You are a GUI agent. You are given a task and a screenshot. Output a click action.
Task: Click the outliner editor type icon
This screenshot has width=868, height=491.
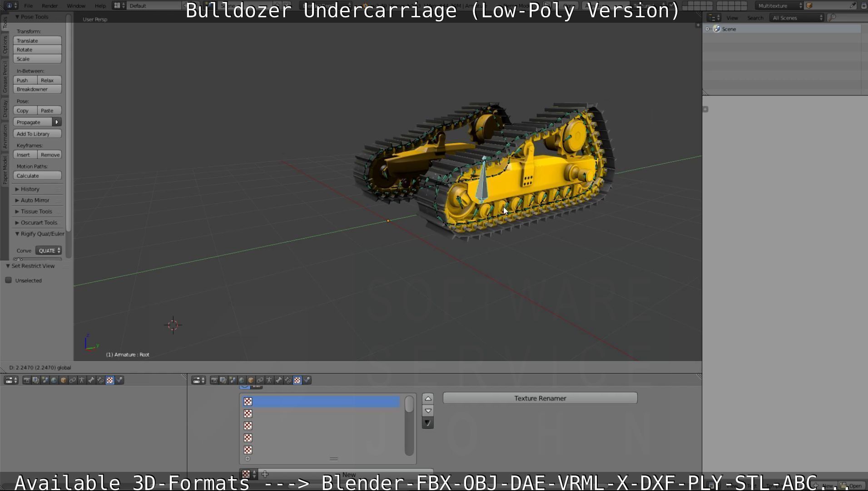[x=713, y=18]
